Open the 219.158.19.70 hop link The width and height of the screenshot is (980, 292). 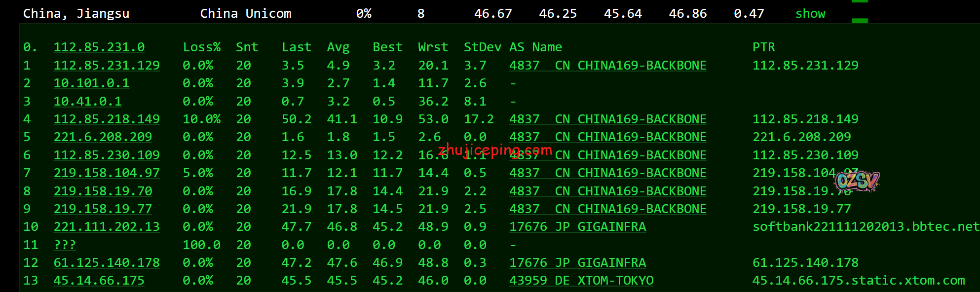point(103,191)
